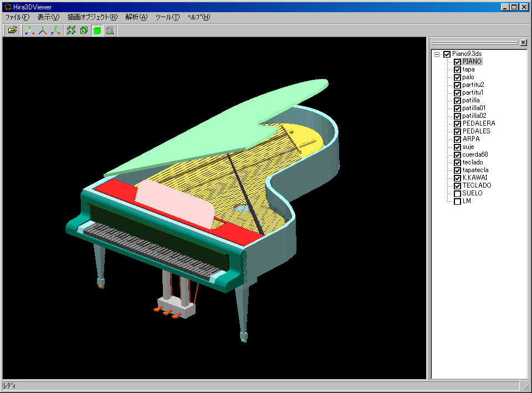Uncheck the teclado lowercase checkbox
The image size is (532, 393).
457,163
